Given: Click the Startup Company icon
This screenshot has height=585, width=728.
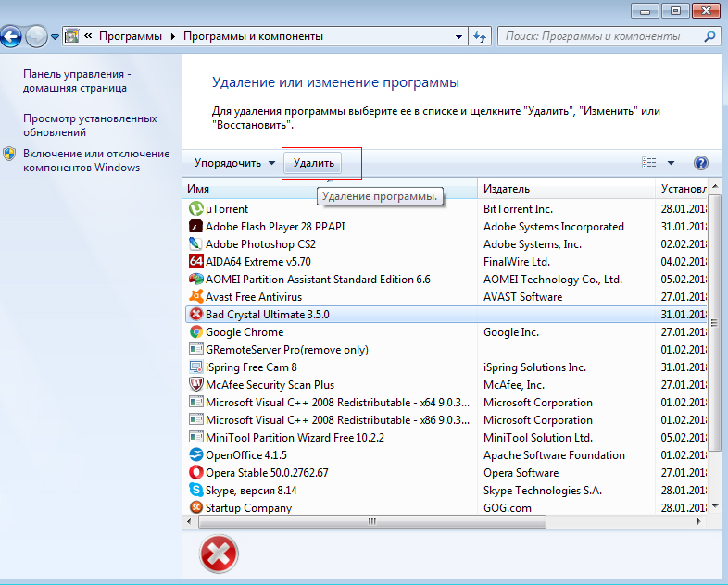Looking at the screenshot, I should [196, 507].
